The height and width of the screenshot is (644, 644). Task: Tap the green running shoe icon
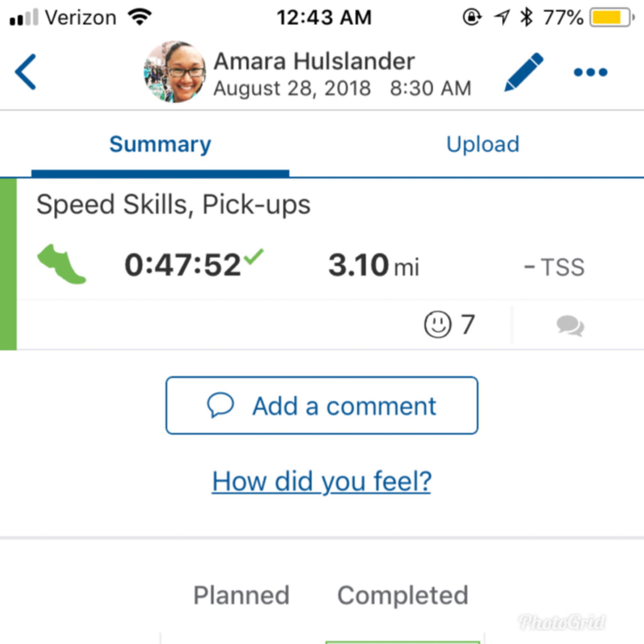point(62,264)
